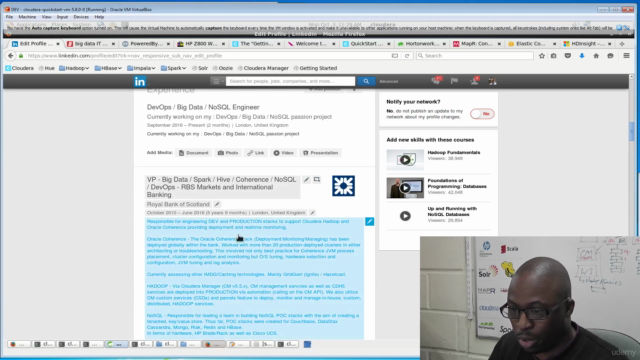Open Solr bookmark
640x360 pixels.
(200, 68)
